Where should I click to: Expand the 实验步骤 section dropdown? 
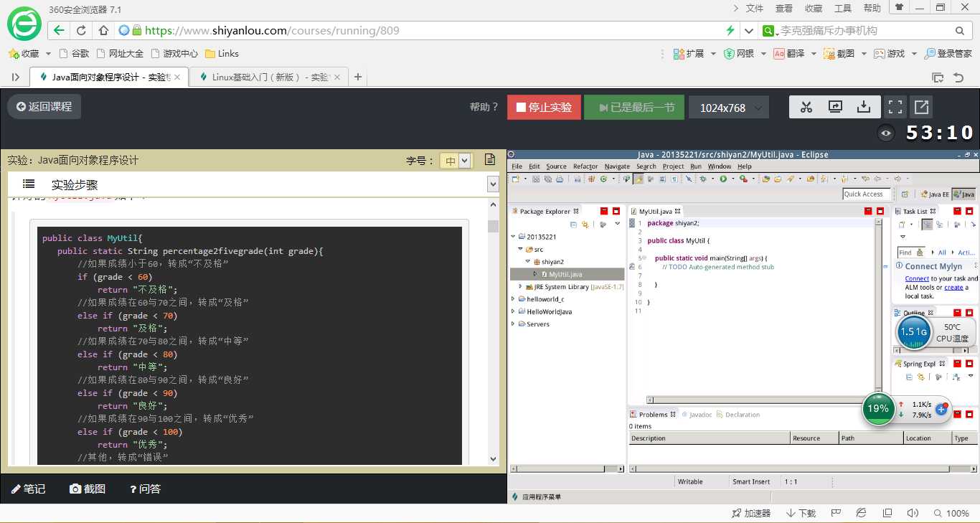click(493, 184)
